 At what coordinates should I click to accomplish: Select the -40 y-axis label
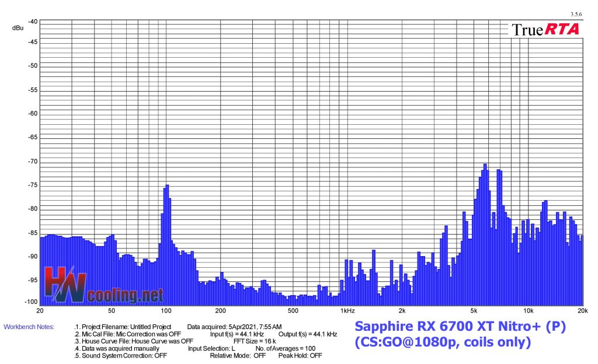33,22
